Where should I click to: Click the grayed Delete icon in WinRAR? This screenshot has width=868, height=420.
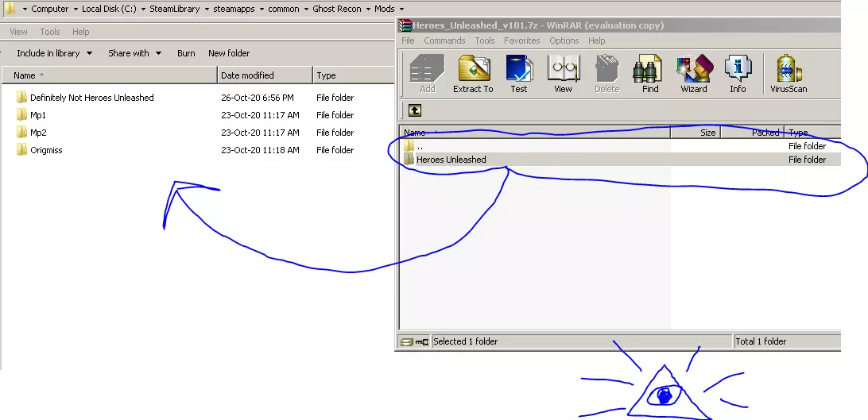tap(606, 68)
